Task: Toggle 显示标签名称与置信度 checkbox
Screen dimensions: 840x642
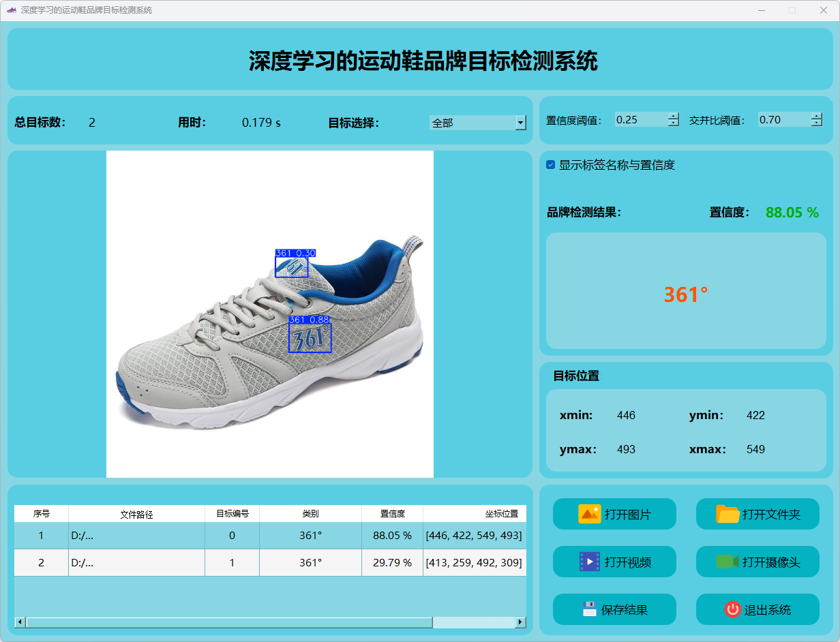Action: [x=551, y=165]
